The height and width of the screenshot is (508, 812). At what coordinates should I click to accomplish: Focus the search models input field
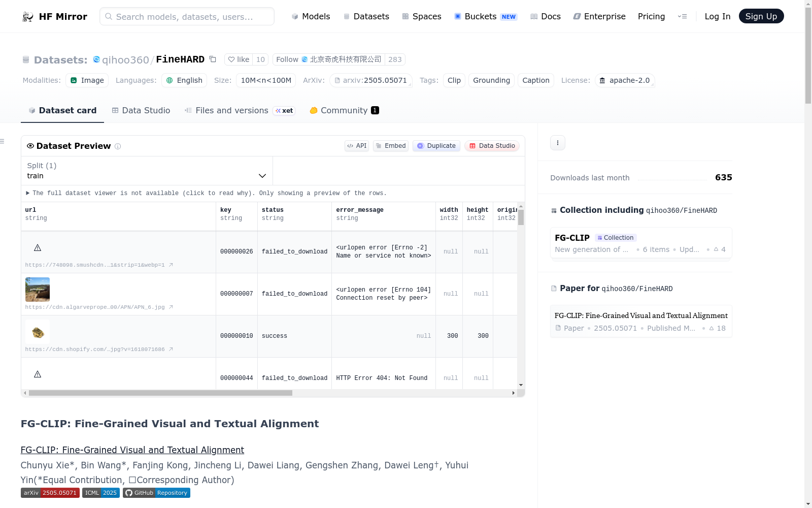click(187, 16)
